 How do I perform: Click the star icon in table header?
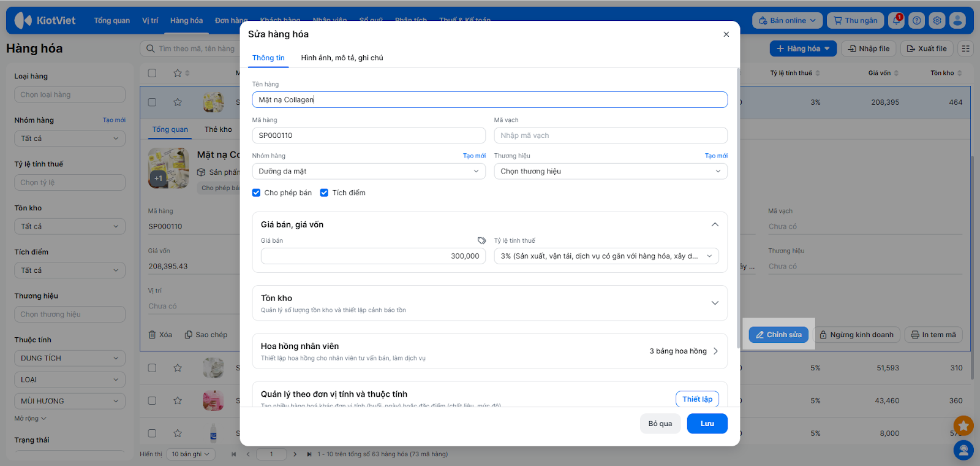(x=178, y=73)
